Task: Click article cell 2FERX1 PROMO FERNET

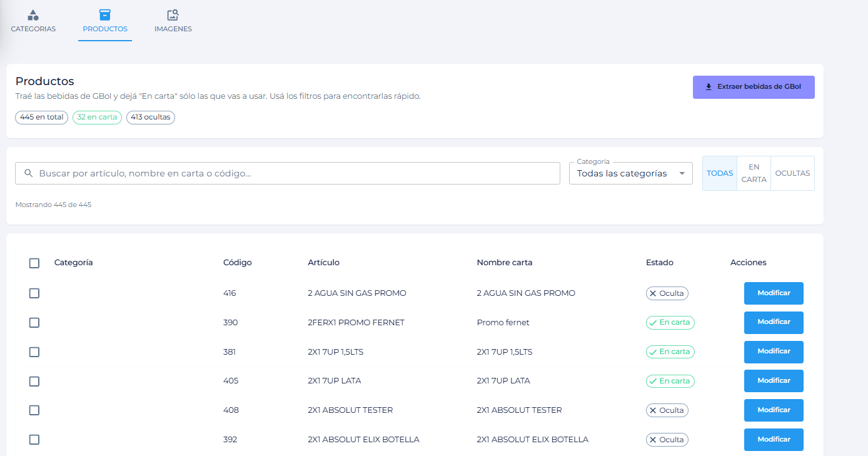Action: (356, 323)
